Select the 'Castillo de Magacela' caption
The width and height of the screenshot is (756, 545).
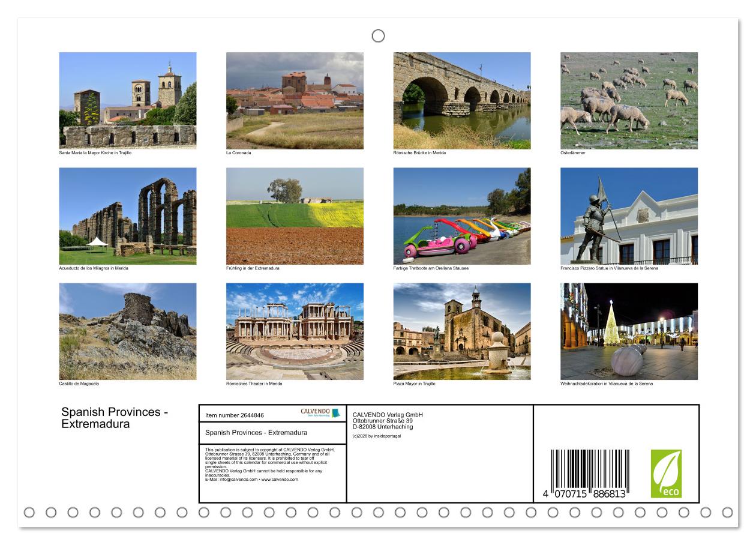click(79, 384)
